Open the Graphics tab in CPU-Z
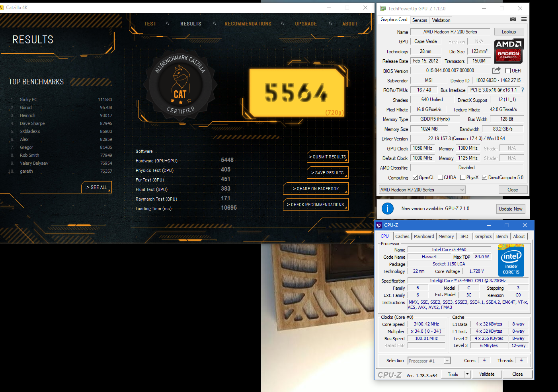 [484, 236]
